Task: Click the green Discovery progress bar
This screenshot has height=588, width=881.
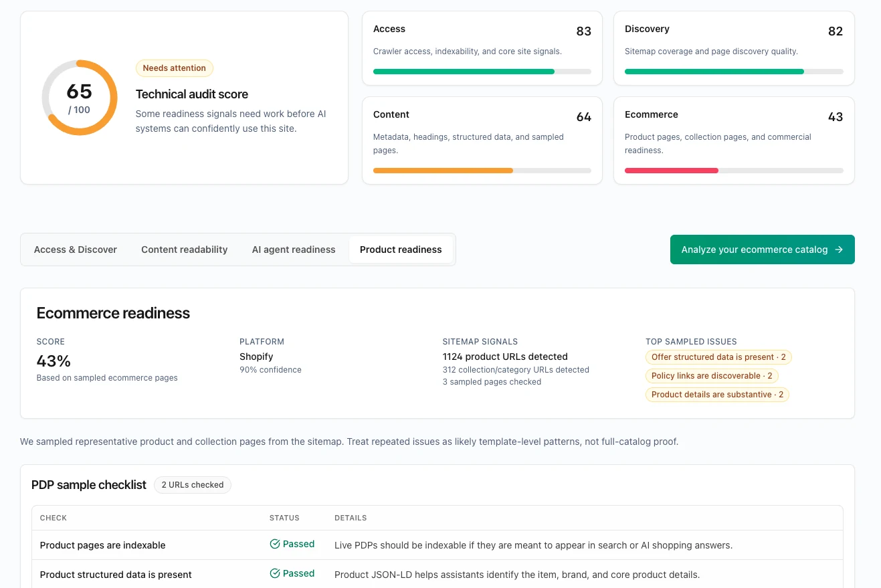Action: click(734, 72)
